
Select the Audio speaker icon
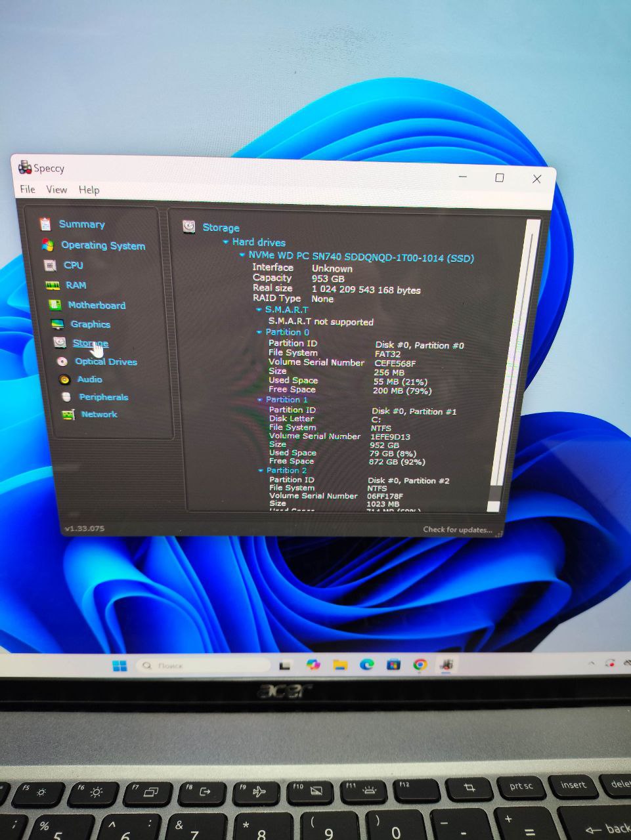tap(64, 379)
